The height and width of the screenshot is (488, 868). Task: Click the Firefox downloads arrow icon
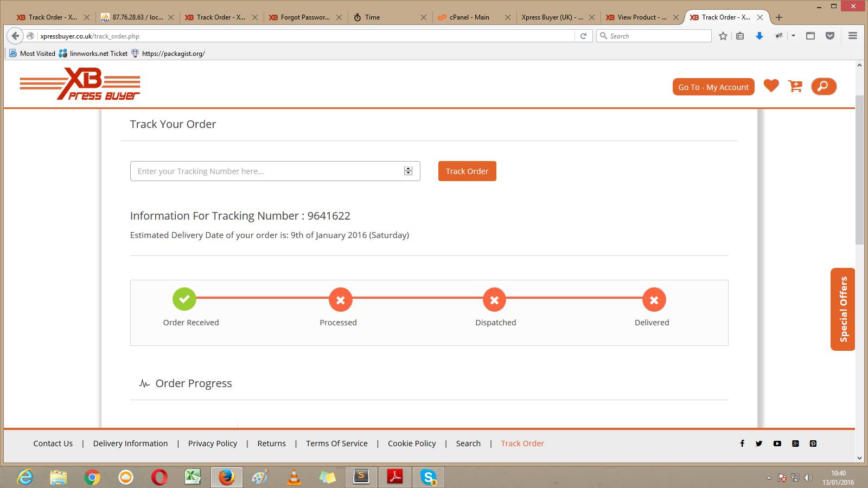[x=759, y=36]
